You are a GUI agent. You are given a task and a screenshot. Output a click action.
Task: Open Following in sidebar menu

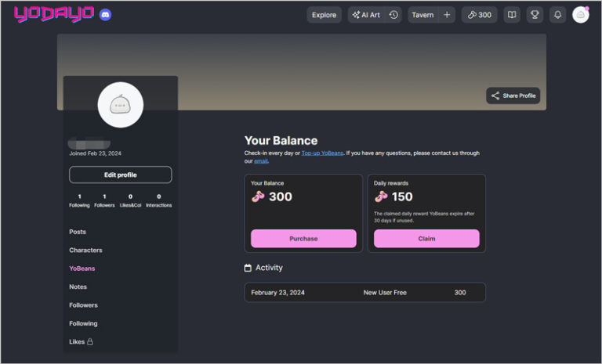(83, 323)
